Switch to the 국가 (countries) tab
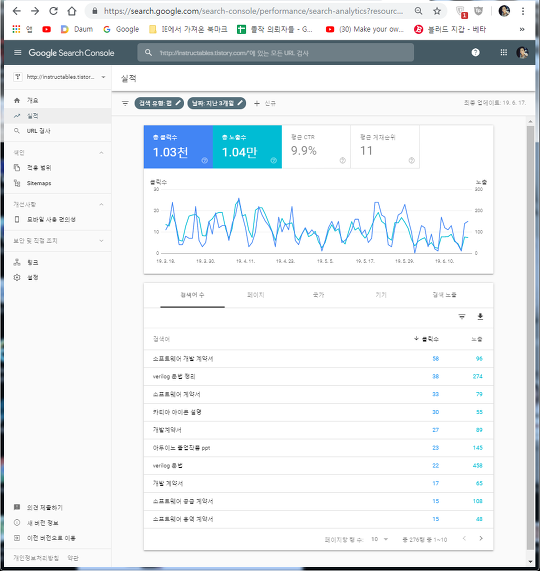The image size is (540, 571). 318,295
